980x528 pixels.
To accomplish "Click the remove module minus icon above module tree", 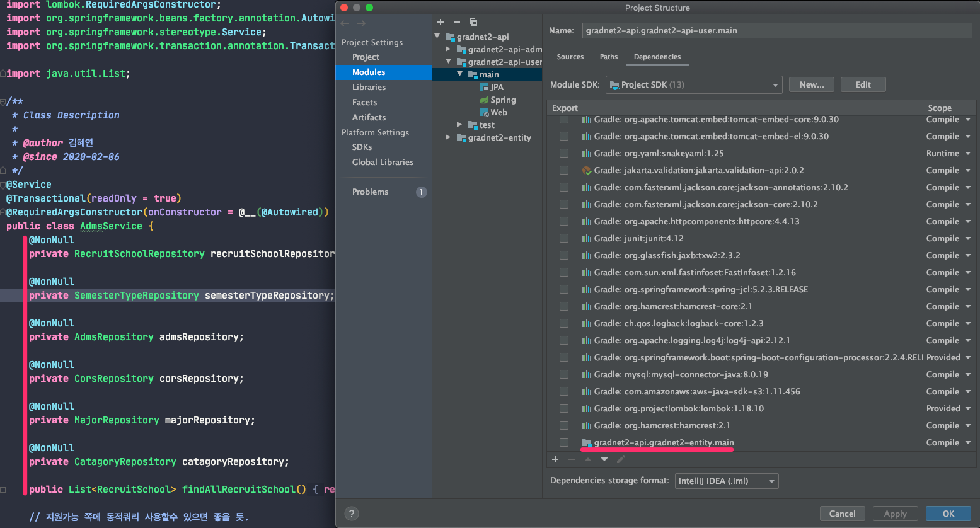I will [457, 22].
